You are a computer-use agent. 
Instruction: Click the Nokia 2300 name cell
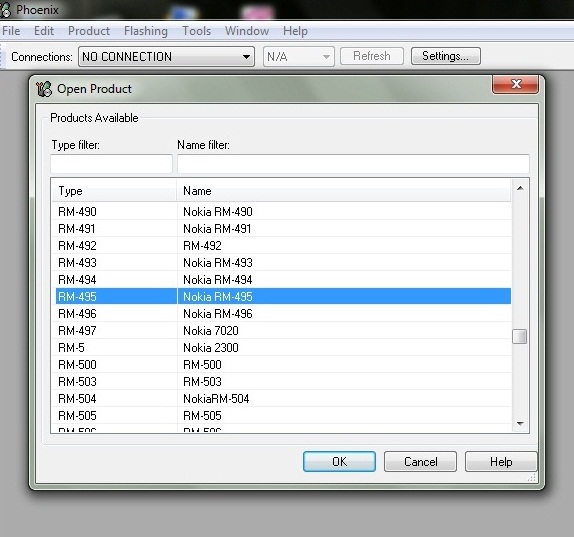coord(211,348)
